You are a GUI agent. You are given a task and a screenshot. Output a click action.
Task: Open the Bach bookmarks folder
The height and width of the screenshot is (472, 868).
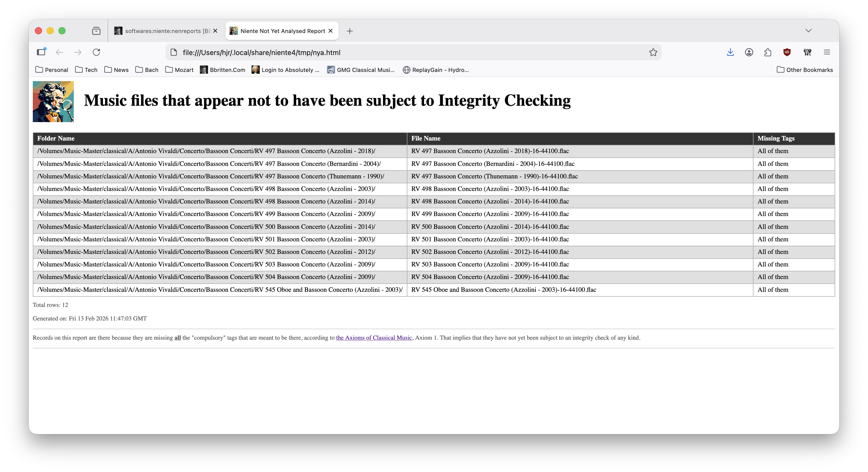coord(147,70)
